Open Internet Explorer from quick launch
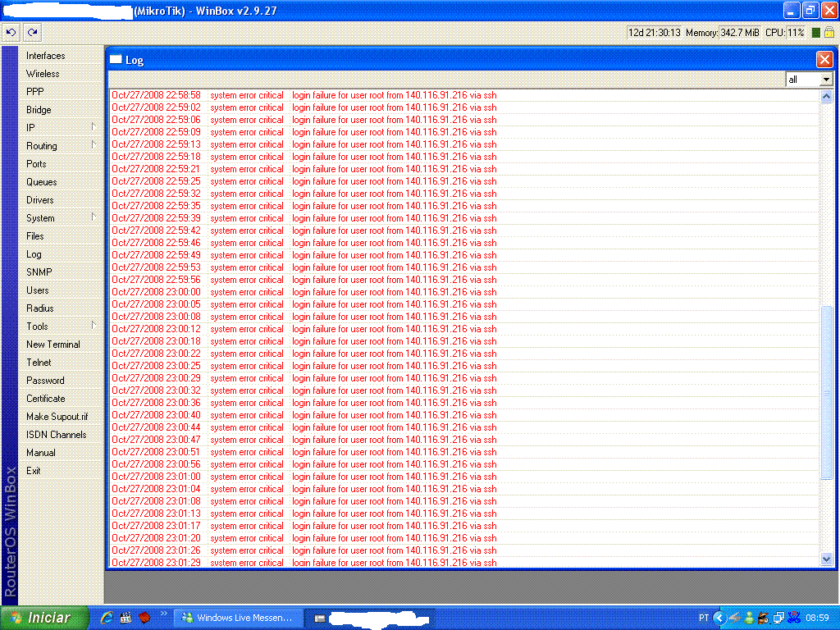The width and height of the screenshot is (840, 630). point(107,618)
